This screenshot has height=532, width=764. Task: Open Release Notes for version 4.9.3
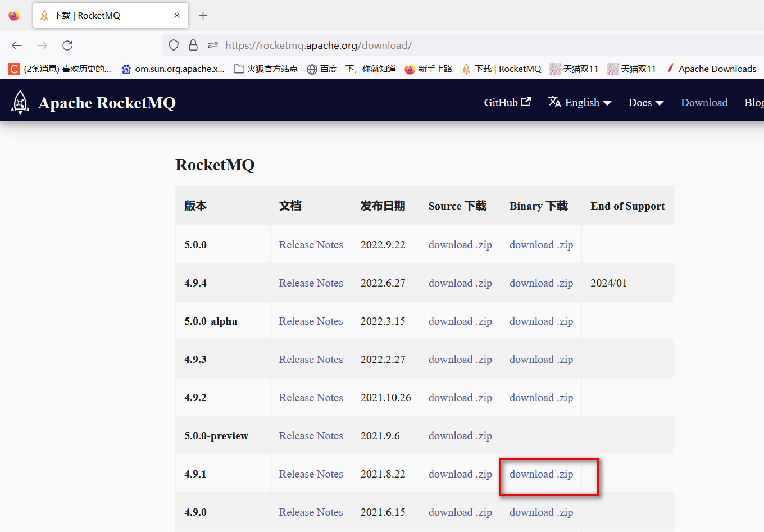pyautogui.click(x=311, y=360)
